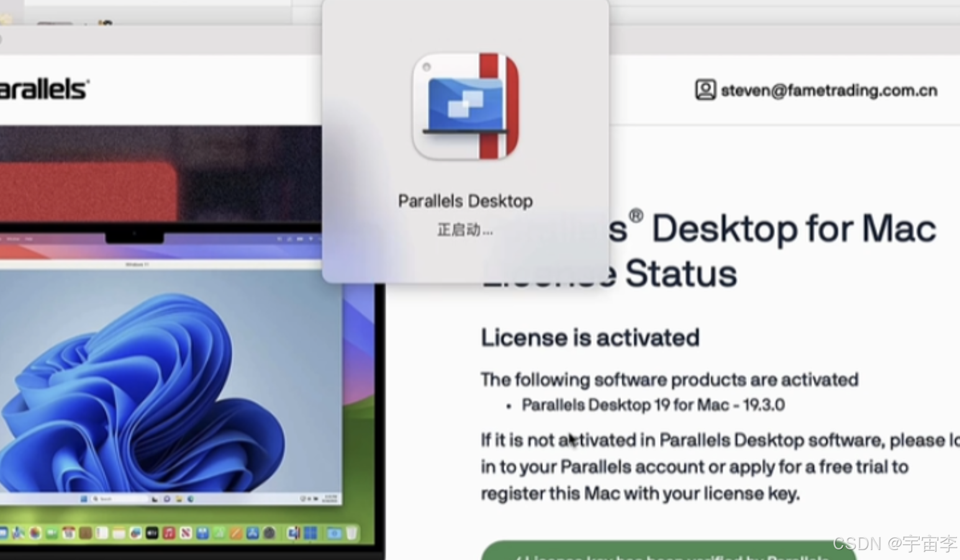
Task: Click the Parallels Desktop app icon in launch panel
Action: click(x=466, y=106)
